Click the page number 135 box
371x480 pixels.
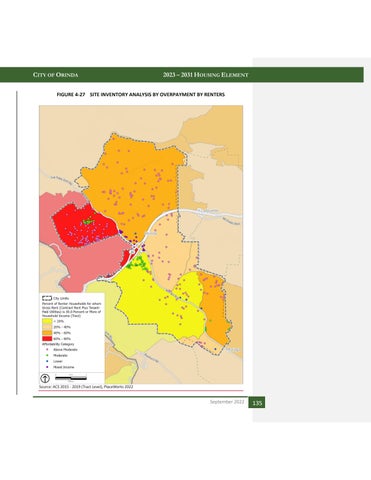coord(257,403)
